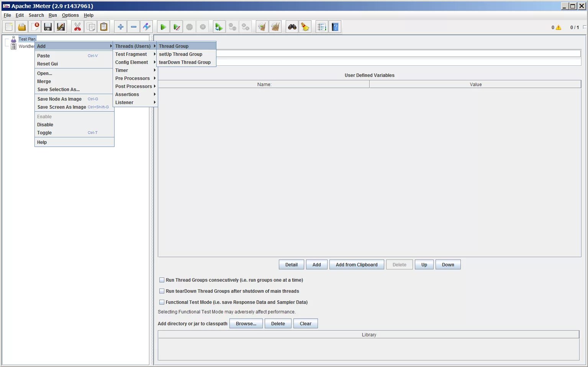Click the yellow warning triangle icon
Image resolution: width=588 pixels, height=367 pixels.
(x=559, y=28)
